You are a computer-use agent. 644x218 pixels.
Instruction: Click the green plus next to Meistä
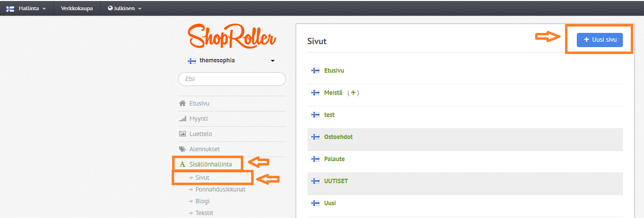pos(353,93)
